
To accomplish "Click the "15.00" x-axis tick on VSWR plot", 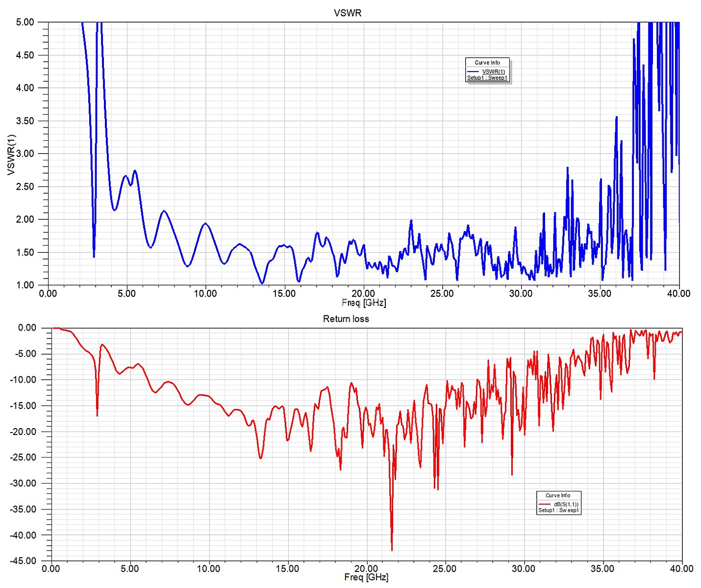I will click(x=284, y=294).
